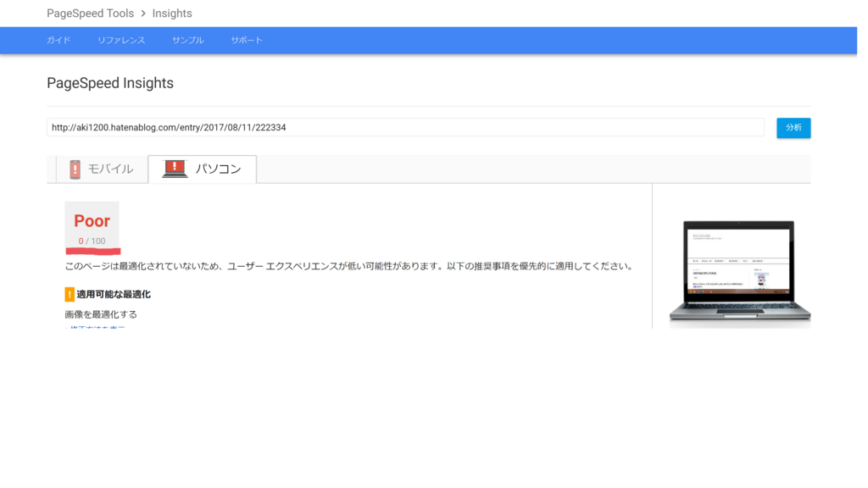Click the red laptop warning icon
The image size is (868, 488).
[175, 169]
